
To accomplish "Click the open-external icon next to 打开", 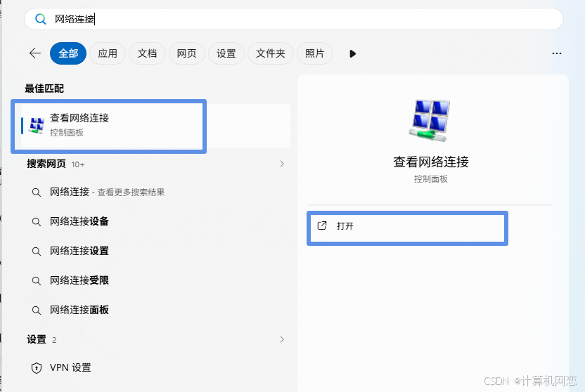I will 322,226.
